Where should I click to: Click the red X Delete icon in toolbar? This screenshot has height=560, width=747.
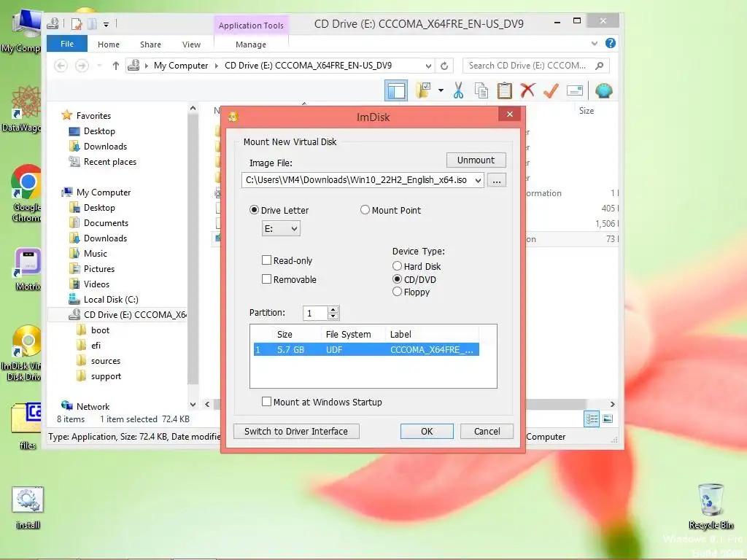click(x=527, y=90)
